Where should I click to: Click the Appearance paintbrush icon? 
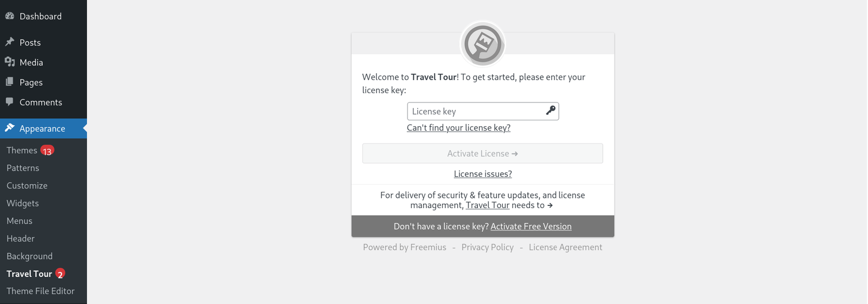point(10,128)
